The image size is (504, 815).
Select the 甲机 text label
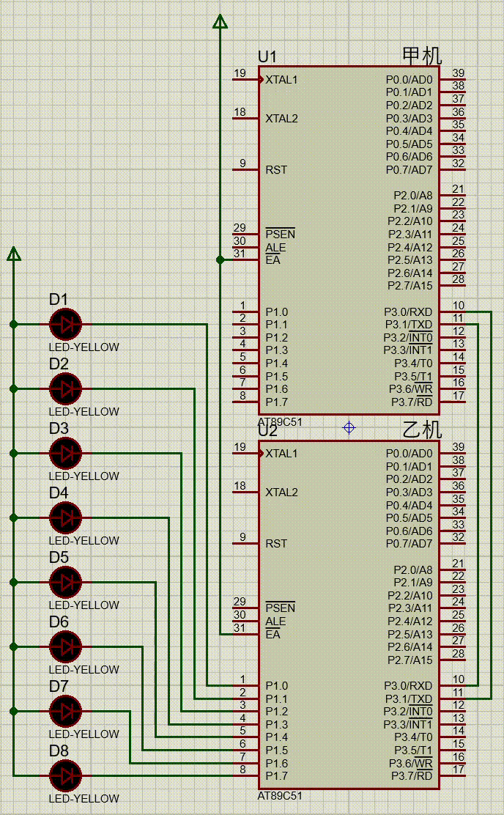click(x=422, y=56)
